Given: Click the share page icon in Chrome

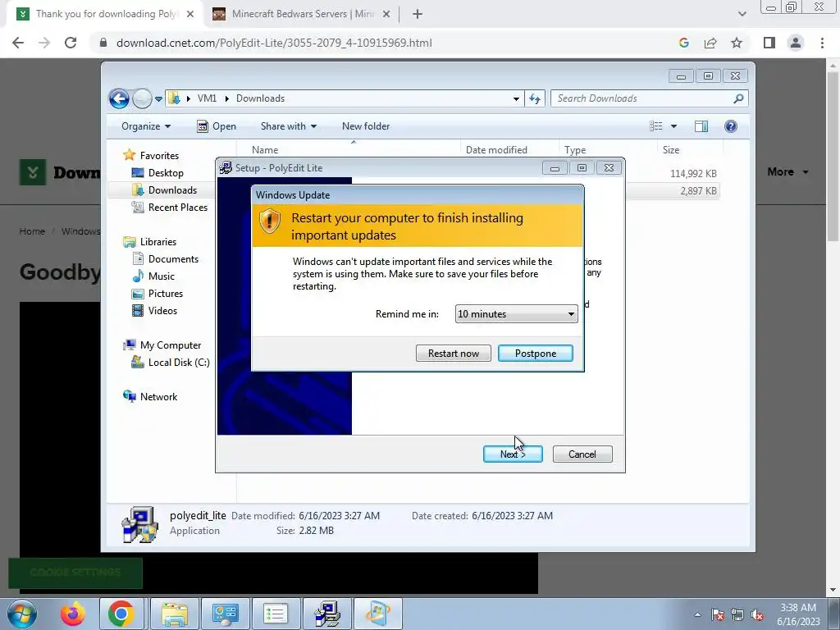Looking at the screenshot, I should [710, 43].
